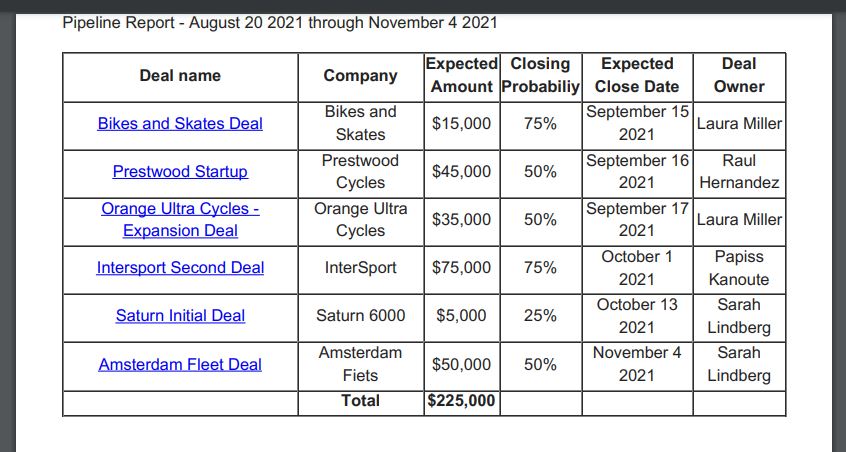Open the Bikes and Skates Deal link

tap(180, 124)
